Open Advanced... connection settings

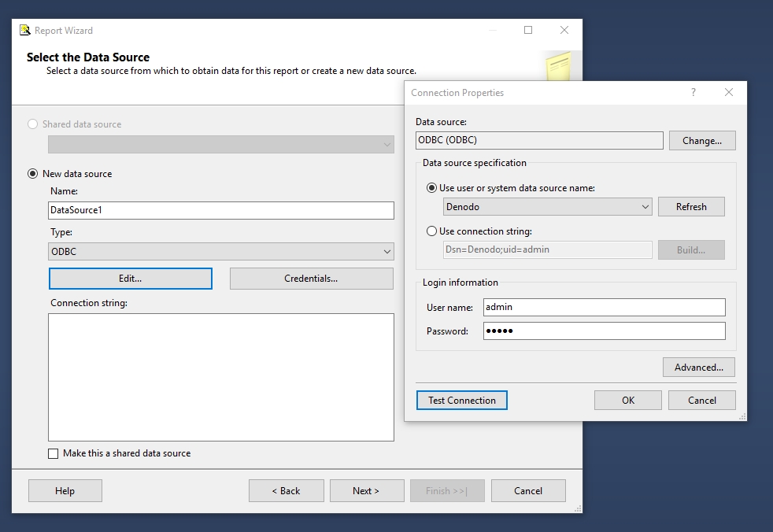(698, 368)
